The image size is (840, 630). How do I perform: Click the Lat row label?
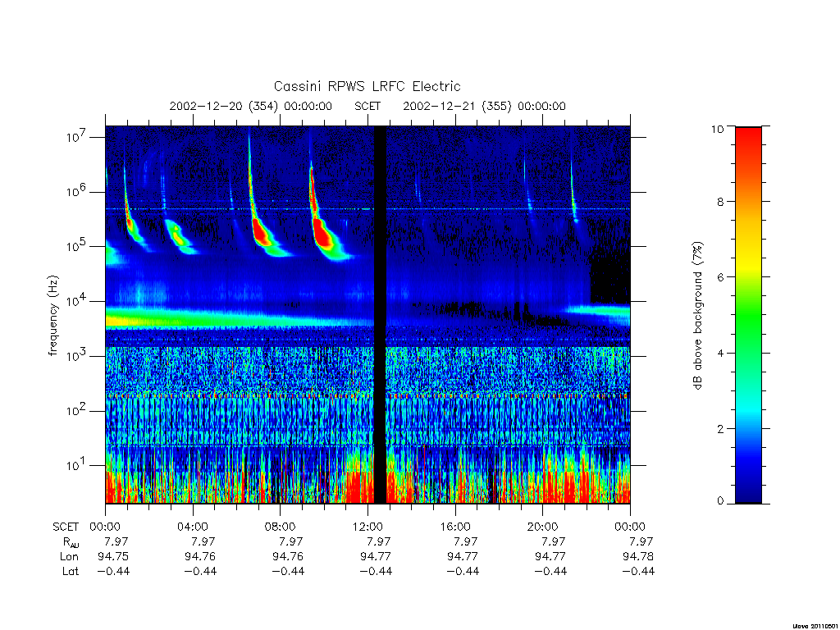point(71,571)
